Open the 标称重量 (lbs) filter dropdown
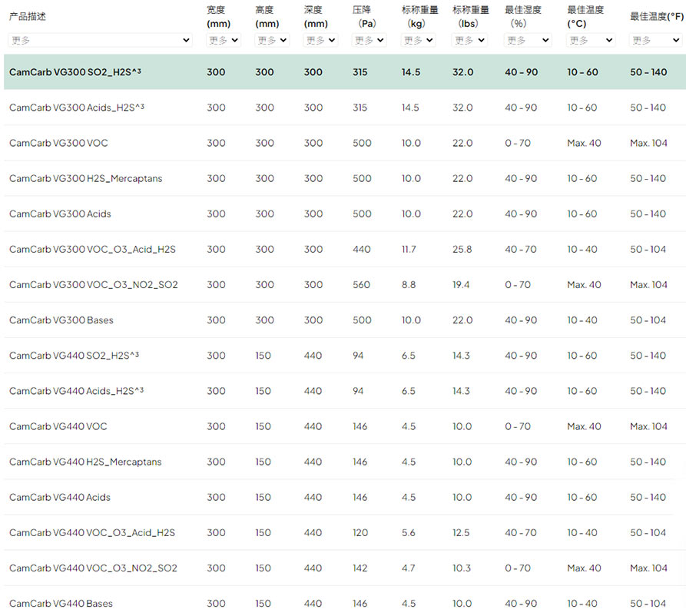 click(469, 40)
